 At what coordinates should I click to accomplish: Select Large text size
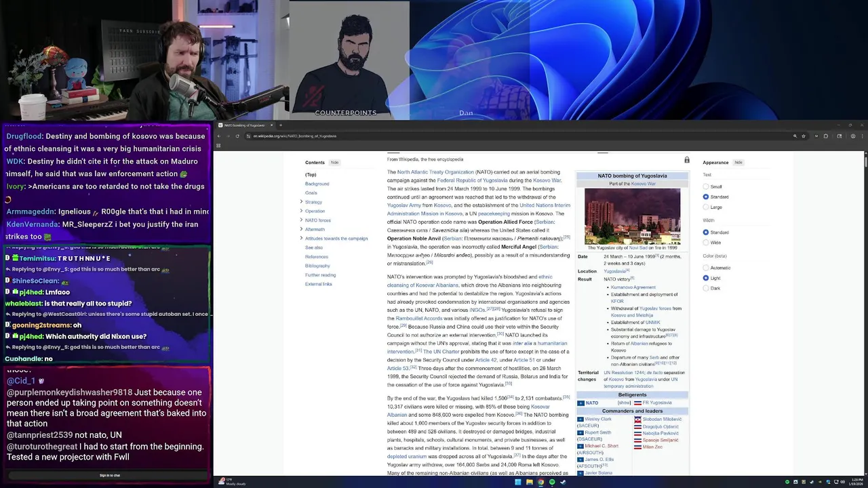coord(706,207)
